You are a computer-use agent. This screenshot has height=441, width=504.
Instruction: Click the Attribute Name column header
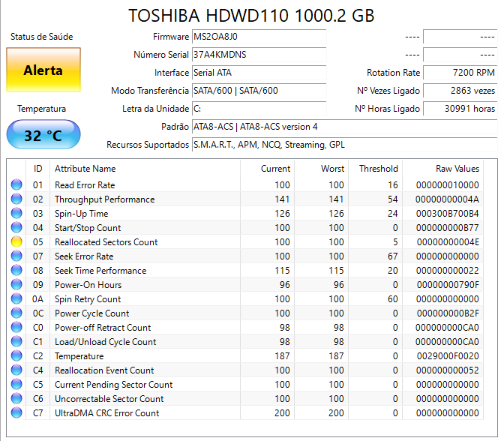(x=145, y=169)
